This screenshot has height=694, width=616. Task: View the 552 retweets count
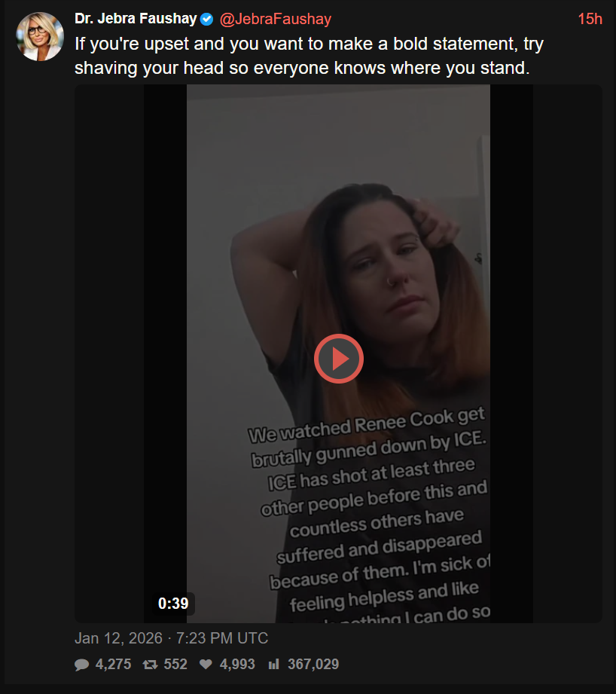[175, 664]
